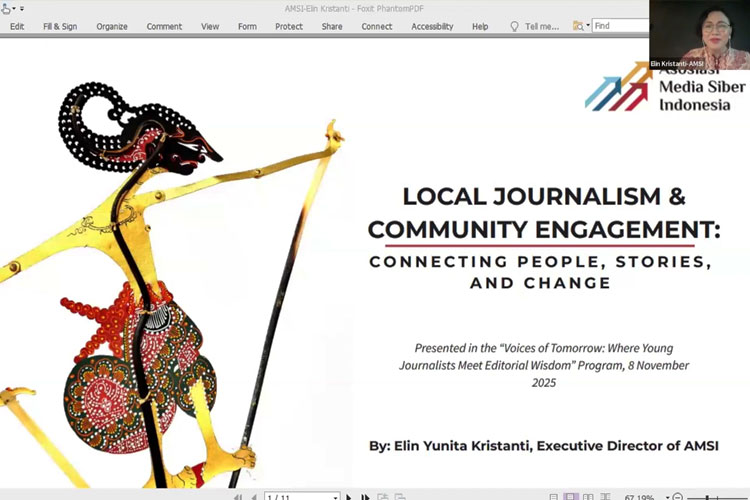Open the Form ribbon tab
This screenshot has height=500, width=750.
coord(247,26)
